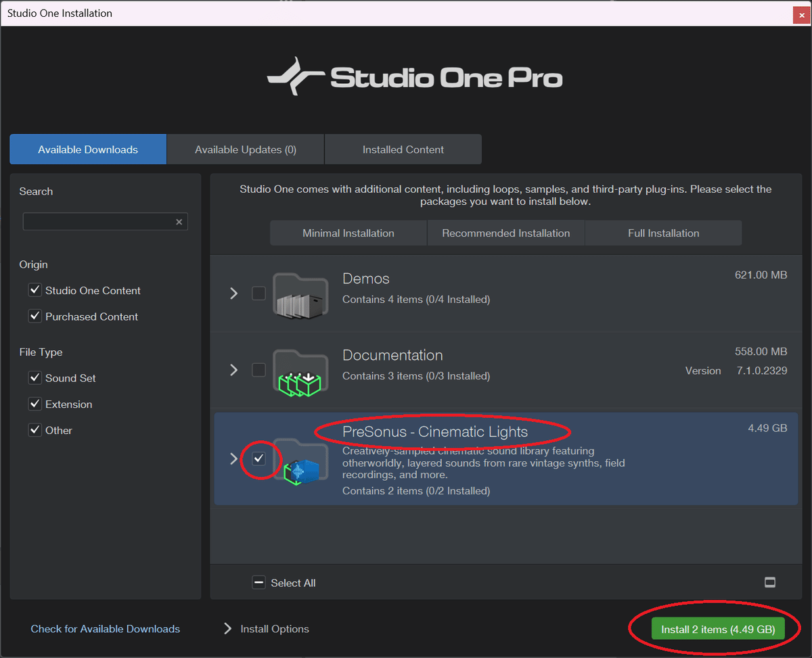Click 'Contains 2 items (0/2 Installed)' text

point(416,491)
